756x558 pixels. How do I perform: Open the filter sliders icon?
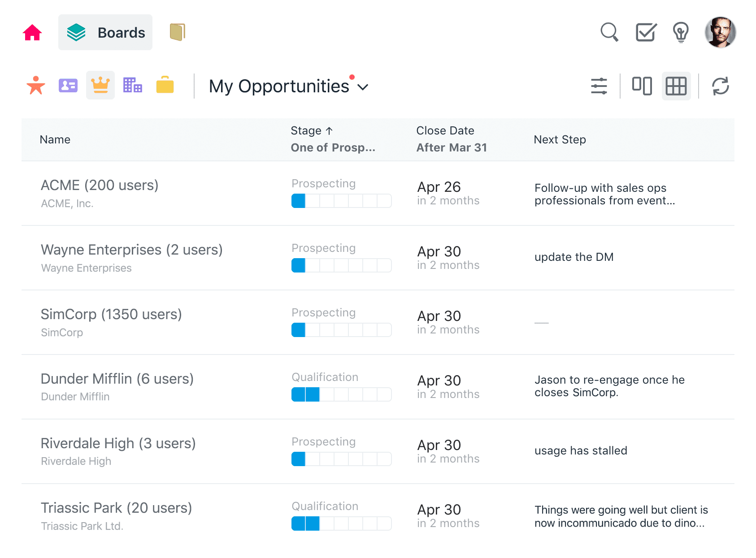click(x=599, y=86)
